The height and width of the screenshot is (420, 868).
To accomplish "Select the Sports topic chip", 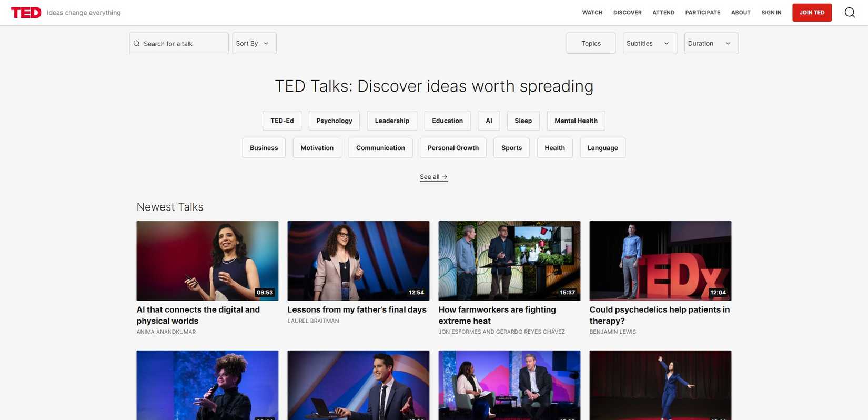I will click(x=512, y=148).
